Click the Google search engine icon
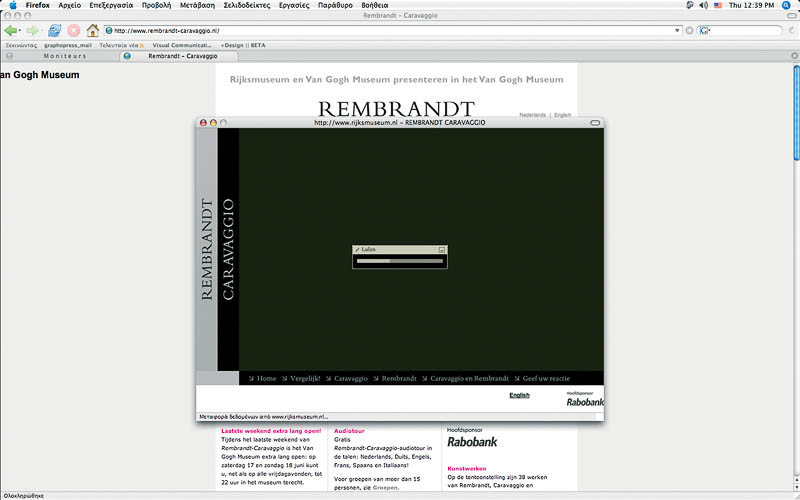The width and height of the screenshot is (800, 500). [704, 31]
